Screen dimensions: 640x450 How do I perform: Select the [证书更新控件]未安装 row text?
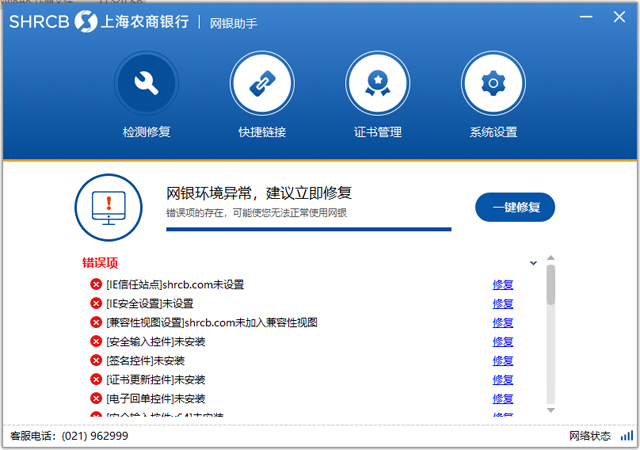pos(156,379)
